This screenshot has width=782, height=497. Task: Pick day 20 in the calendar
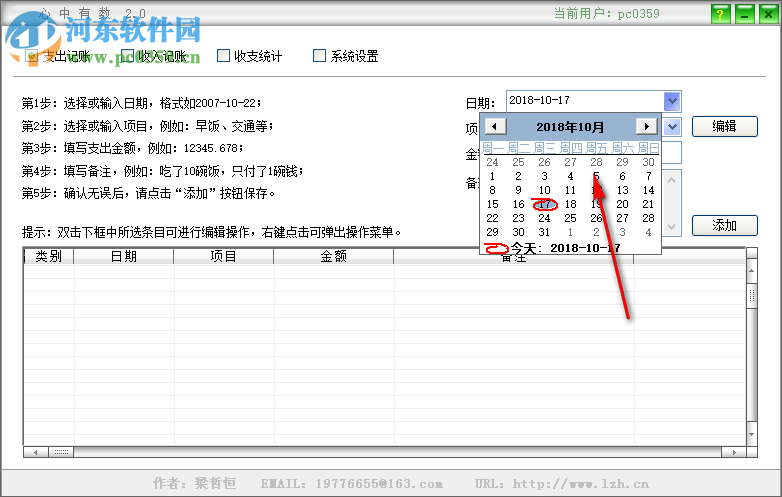tap(622, 204)
